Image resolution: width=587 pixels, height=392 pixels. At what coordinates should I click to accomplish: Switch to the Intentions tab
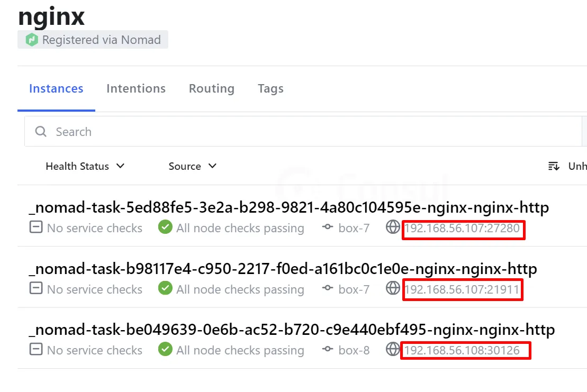(136, 88)
